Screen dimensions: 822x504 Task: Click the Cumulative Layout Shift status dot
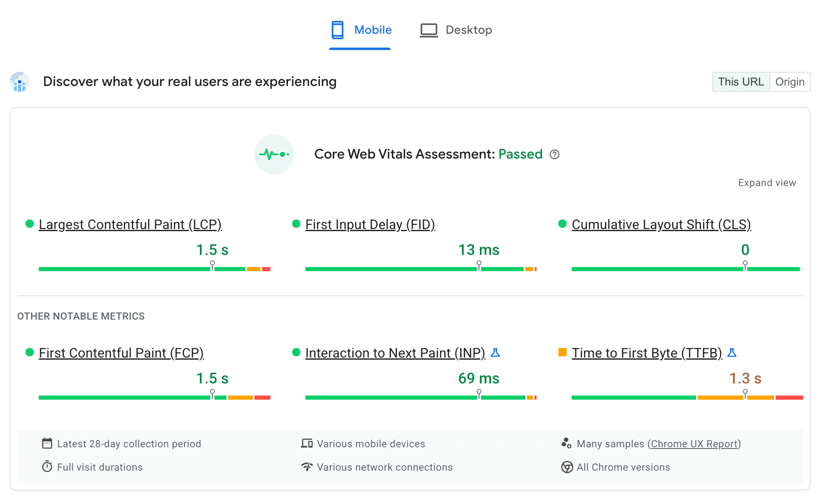click(562, 223)
